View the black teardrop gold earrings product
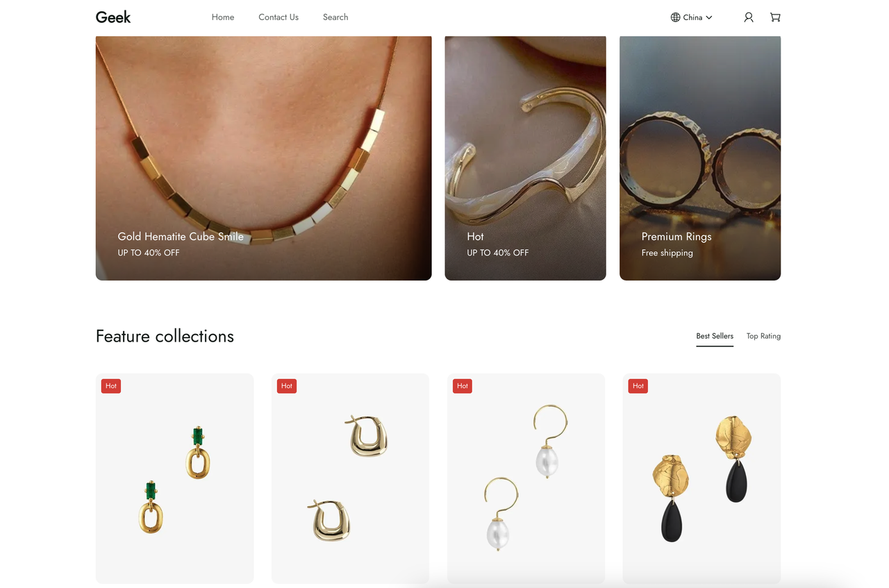The width and height of the screenshot is (889, 588). [x=701, y=479]
